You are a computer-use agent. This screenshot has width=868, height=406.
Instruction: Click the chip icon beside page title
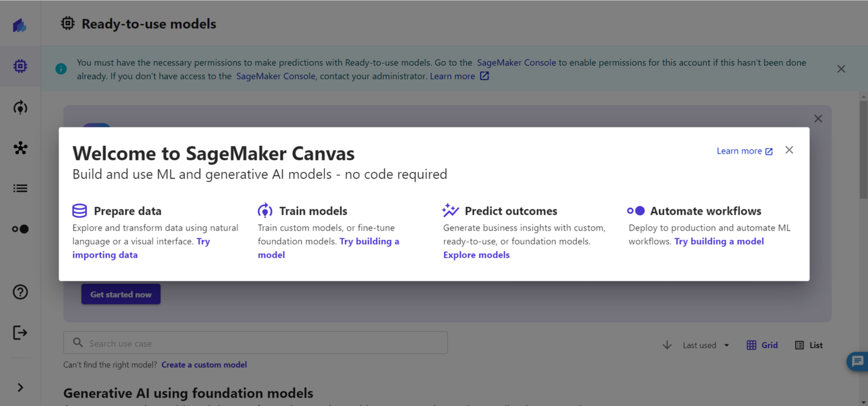point(68,23)
